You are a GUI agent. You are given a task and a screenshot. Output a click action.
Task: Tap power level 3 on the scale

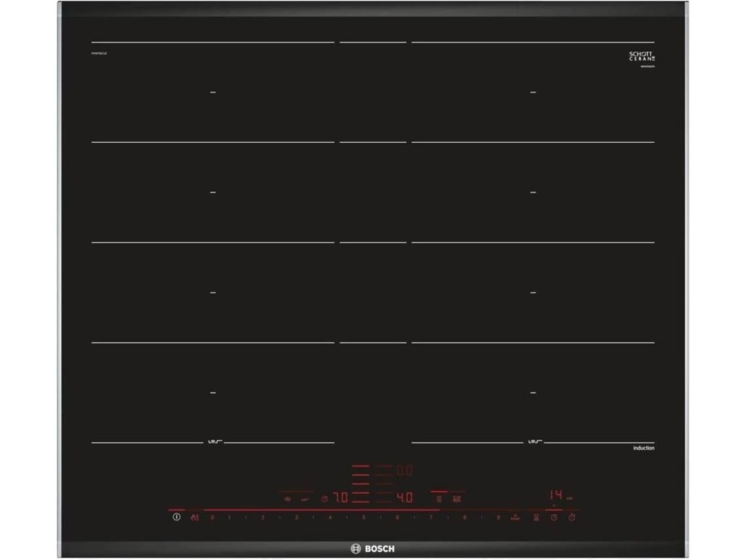(296, 517)
